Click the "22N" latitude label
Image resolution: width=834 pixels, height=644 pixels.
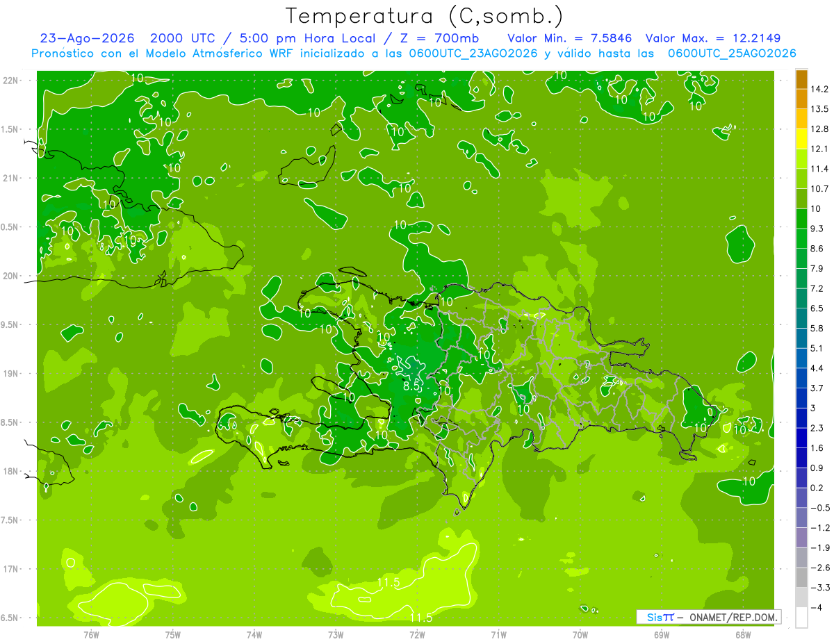12,81
